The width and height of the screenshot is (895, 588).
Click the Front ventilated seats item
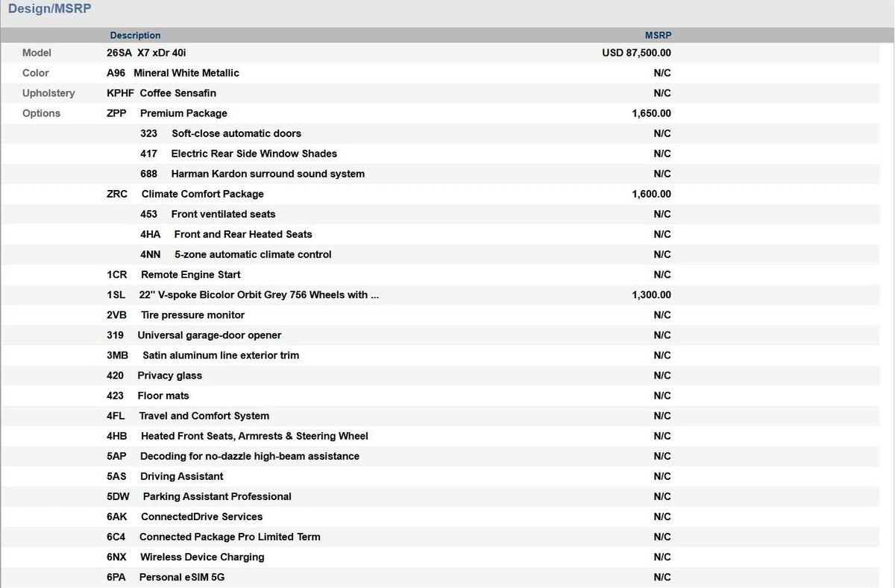tap(223, 214)
